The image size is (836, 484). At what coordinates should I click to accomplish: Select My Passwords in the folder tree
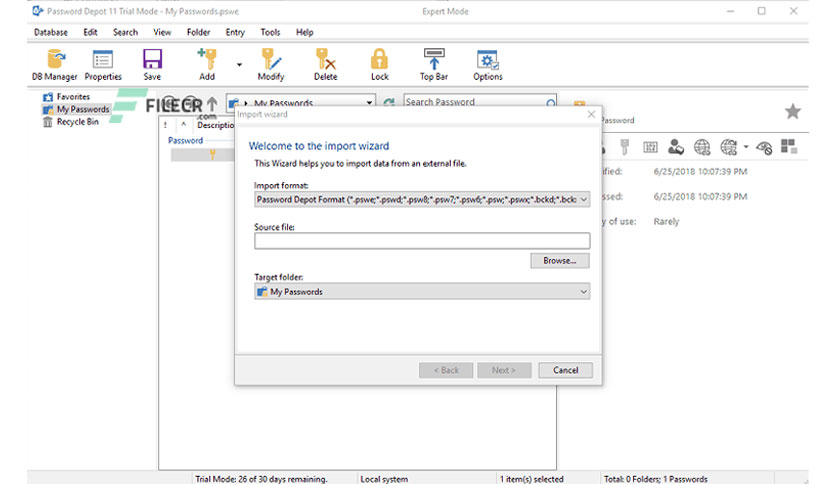click(x=83, y=109)
